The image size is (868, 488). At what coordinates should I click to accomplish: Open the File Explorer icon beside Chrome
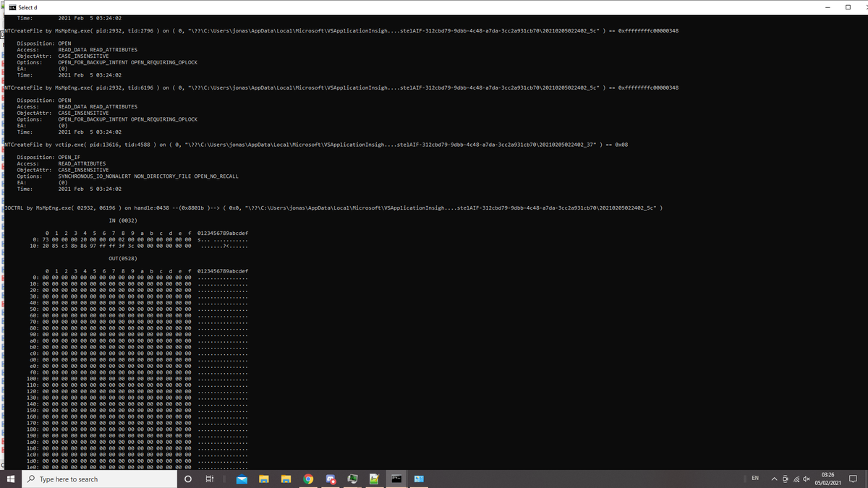(286, 479)
